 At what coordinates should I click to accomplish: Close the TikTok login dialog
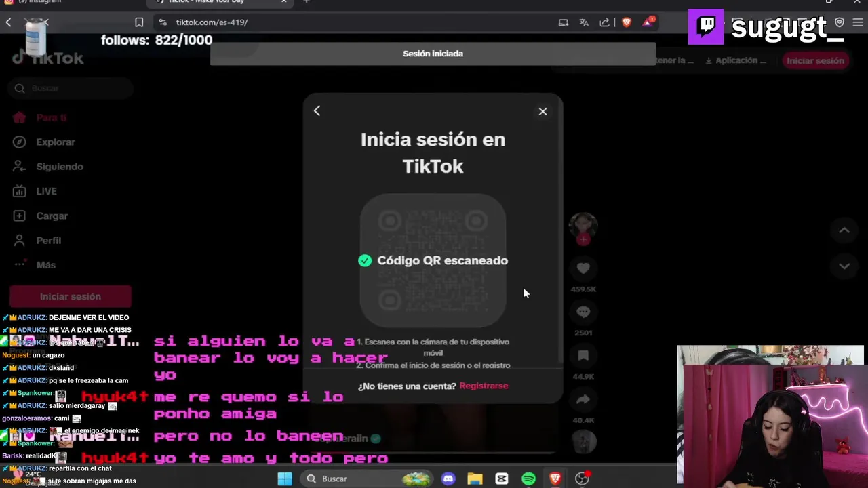click(542, 111)
